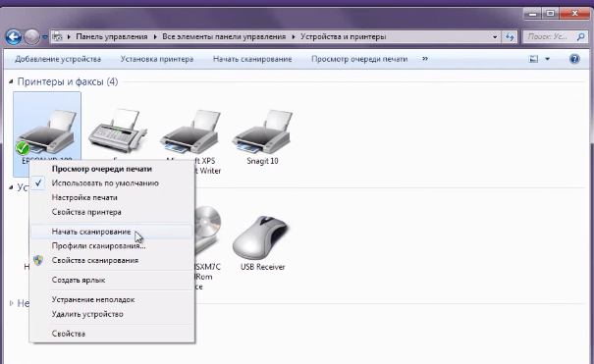594x364 pixels.
Task: Click 'Добавление устройства' toolbar button
Action: (x=58, y=59)
